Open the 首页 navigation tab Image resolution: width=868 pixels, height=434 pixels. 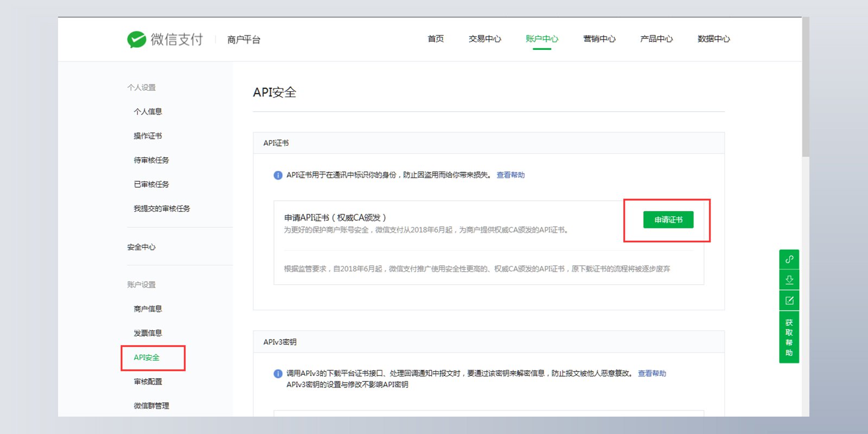436,39
